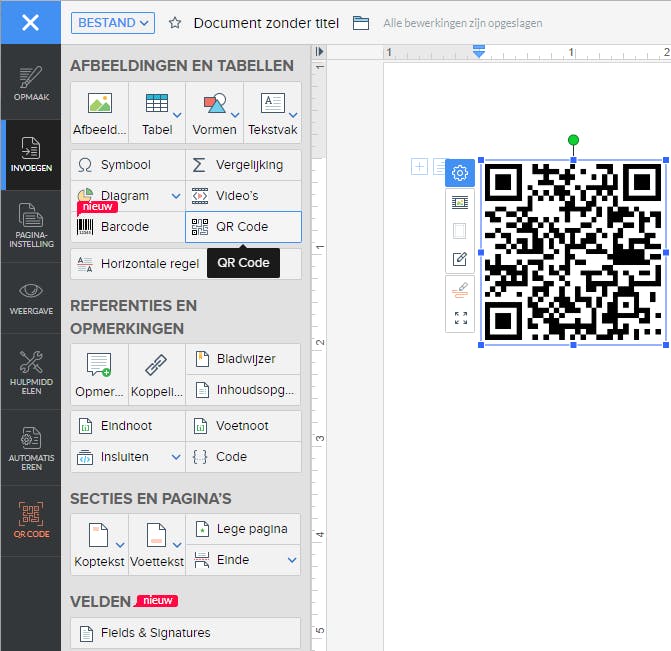Image resolution: width=671 pixels, height=651 pixels.
Task: Click the blue indent marker on ruler
Action: [479, 51]
